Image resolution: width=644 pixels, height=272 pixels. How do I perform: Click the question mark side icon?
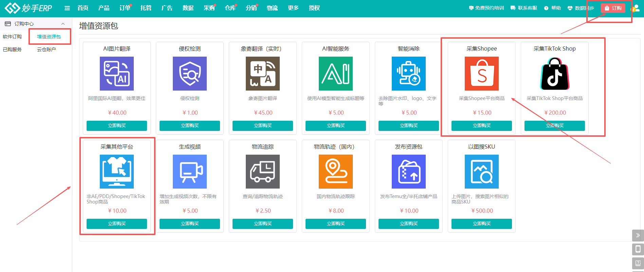[x=638, y=263]
